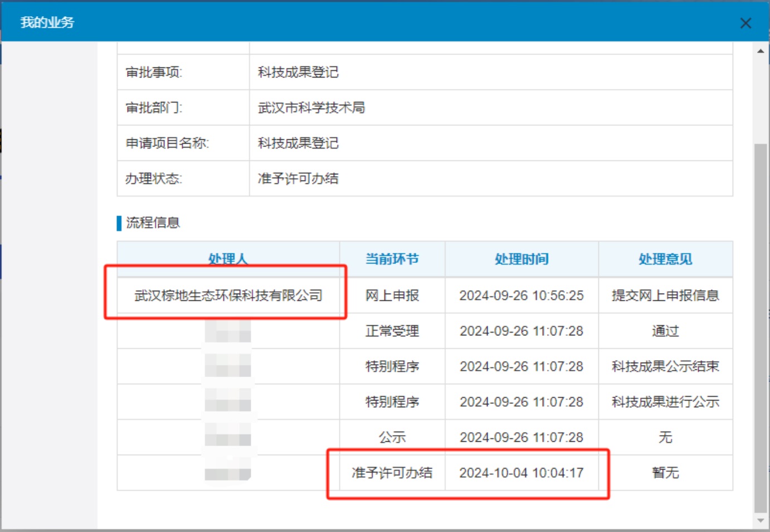Image resolution: width=770 pixels, height=532 pixels.
Task: Select the 当前环节 column header
Action: (x=392, y=259)
